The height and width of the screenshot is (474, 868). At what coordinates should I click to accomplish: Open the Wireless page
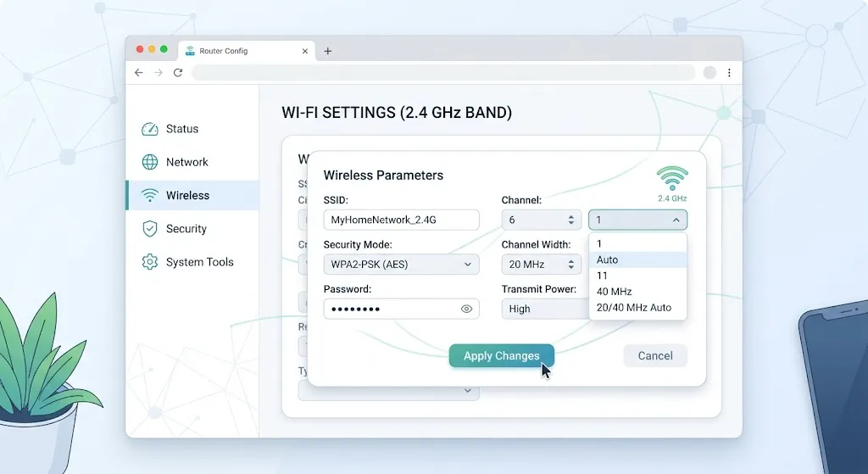[x=192, y=196]
